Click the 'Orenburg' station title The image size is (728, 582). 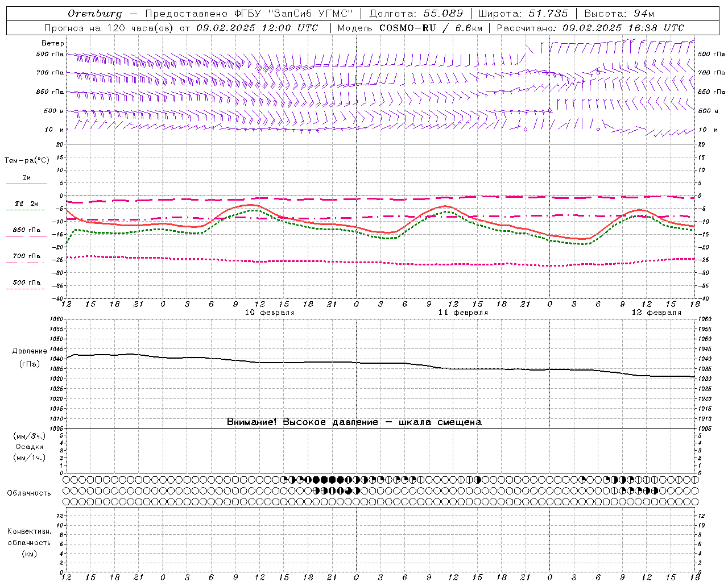[94, 14]
